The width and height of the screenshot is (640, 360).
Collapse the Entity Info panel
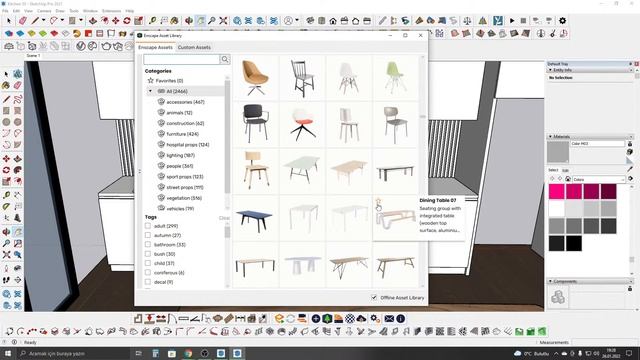click(550, 70)
